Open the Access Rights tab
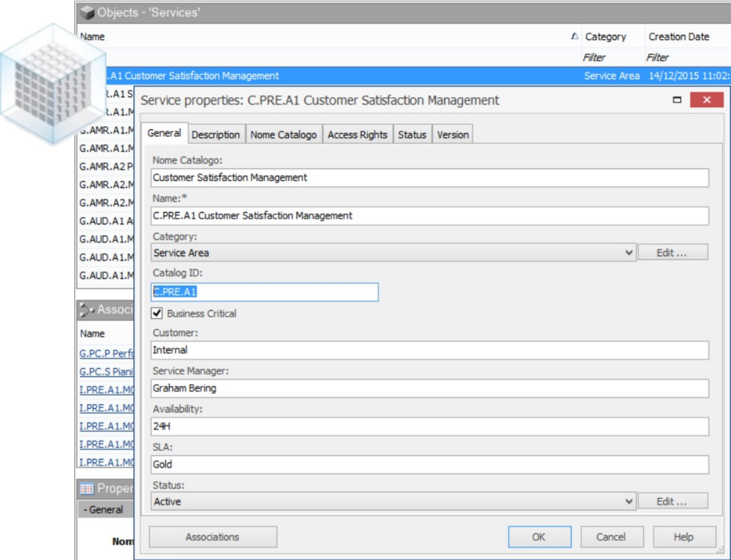Image resolution: width=731 pixels, height=560 pixels. [357, 135]
